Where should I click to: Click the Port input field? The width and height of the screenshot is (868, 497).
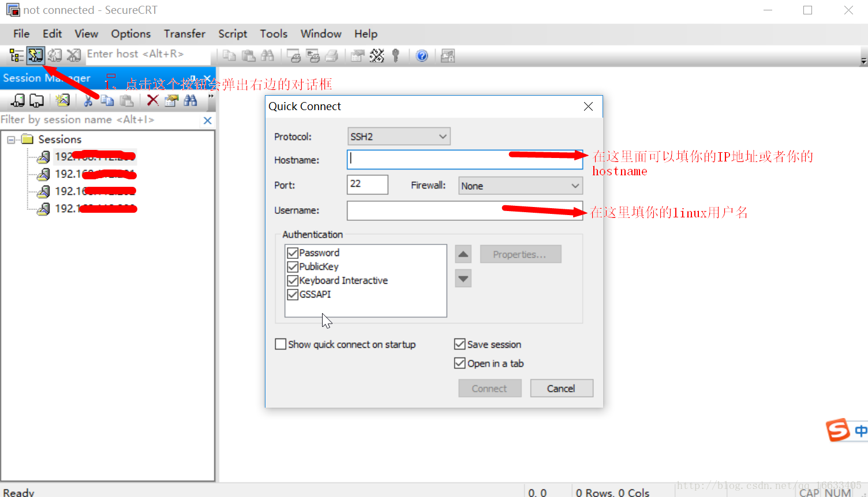point(368,185)
